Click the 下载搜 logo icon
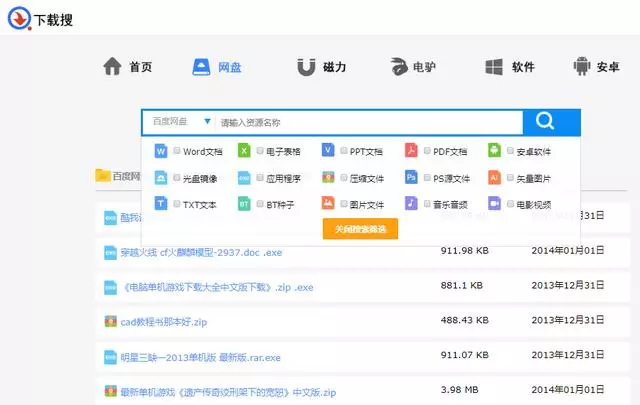The height and width of the screenshot is (405, 640). [x=19, y=18]
